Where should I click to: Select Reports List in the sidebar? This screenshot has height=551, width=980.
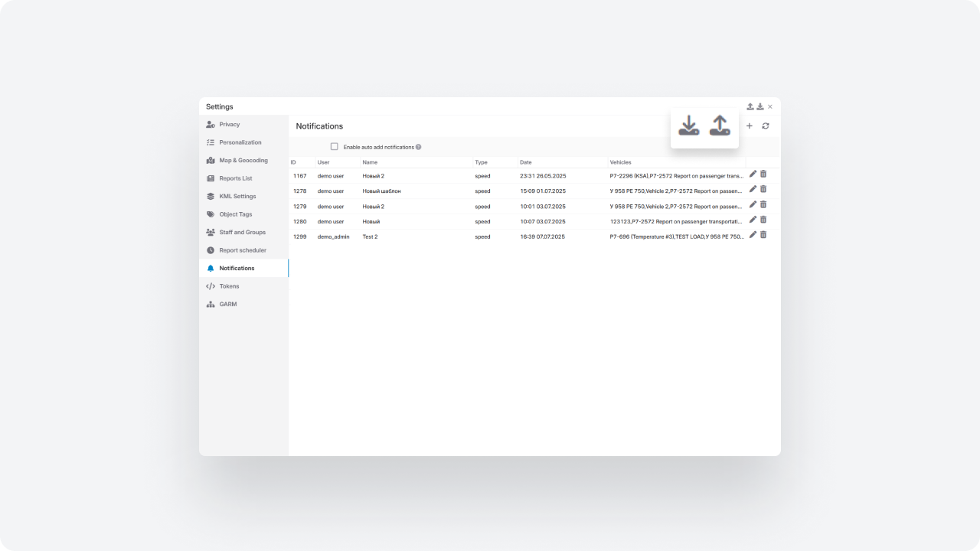235,178
